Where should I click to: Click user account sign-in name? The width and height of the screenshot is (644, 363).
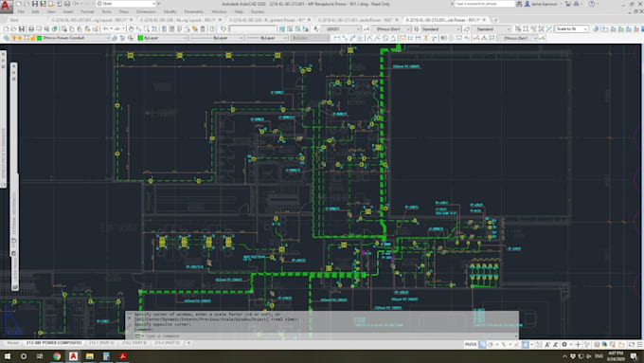[x=546, y=4]
